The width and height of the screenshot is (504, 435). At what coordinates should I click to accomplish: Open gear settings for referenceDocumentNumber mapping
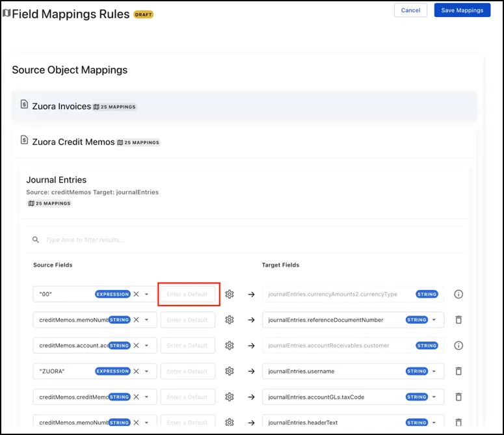[230, 320]
